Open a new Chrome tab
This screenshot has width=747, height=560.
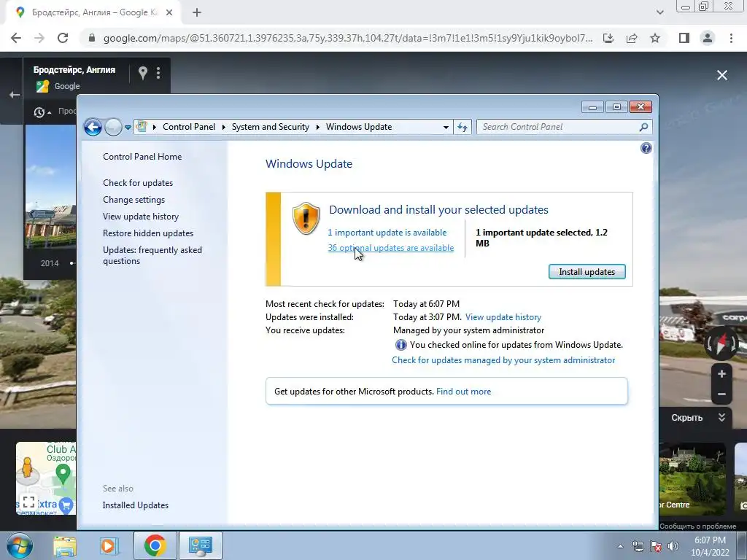tap(197, 13)
